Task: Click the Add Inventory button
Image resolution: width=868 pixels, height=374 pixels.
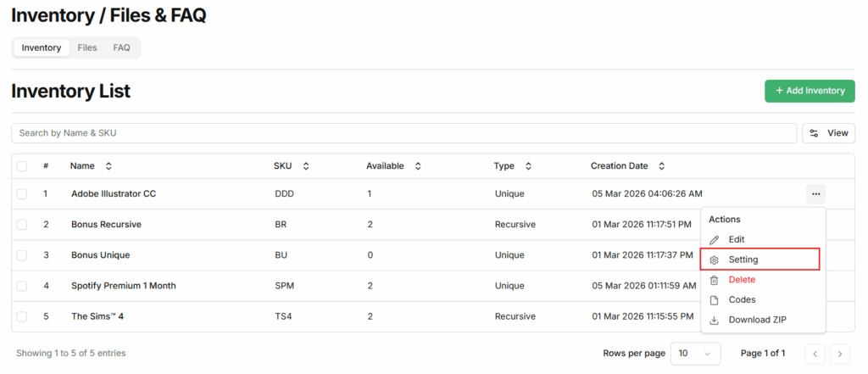Action: [x=810, y=91]
